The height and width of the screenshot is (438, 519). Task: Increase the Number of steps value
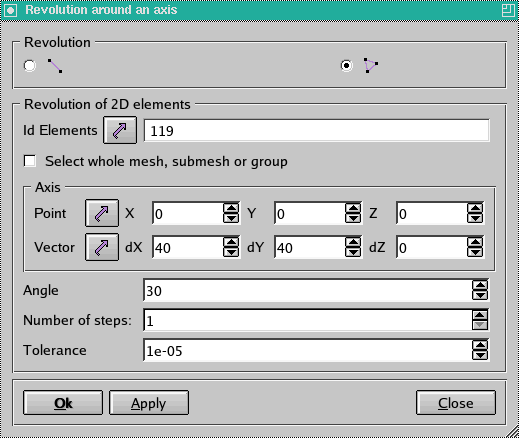coord(480,315)
